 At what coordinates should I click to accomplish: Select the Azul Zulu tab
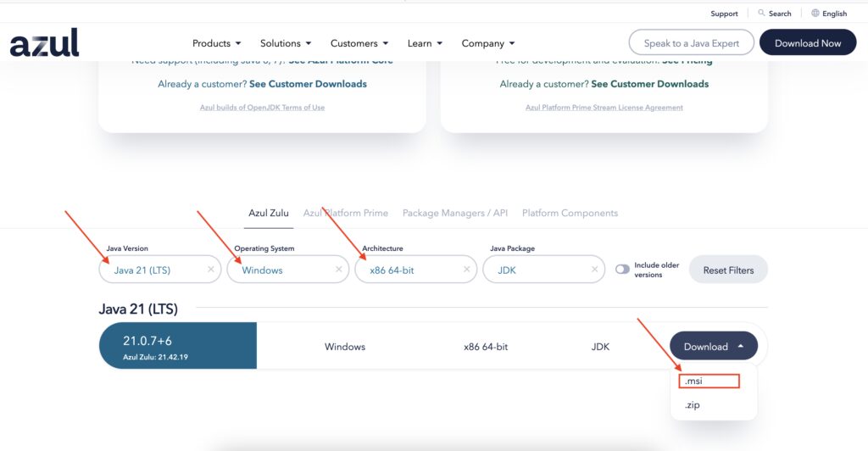click(269, 213)
